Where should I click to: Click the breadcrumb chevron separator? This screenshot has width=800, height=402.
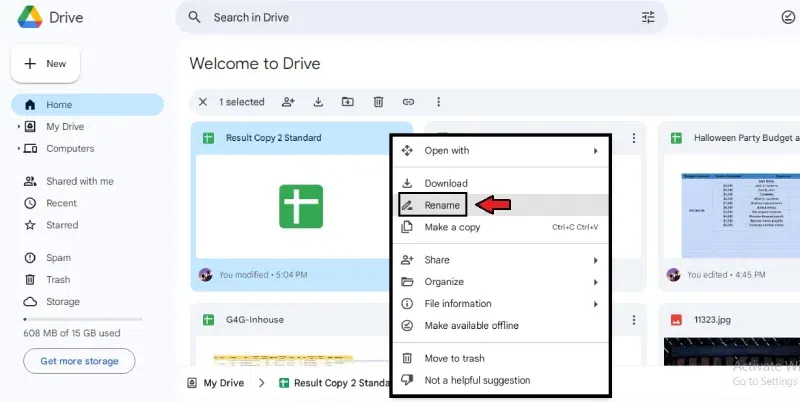262,383
